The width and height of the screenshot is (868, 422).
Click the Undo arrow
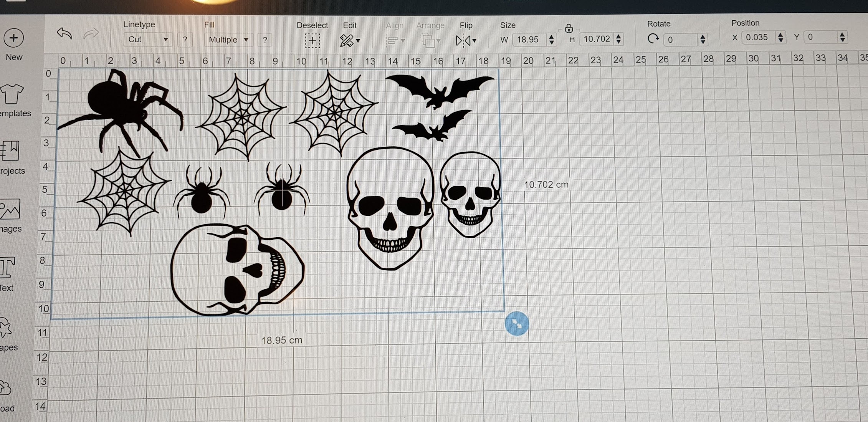click(64, 34)
